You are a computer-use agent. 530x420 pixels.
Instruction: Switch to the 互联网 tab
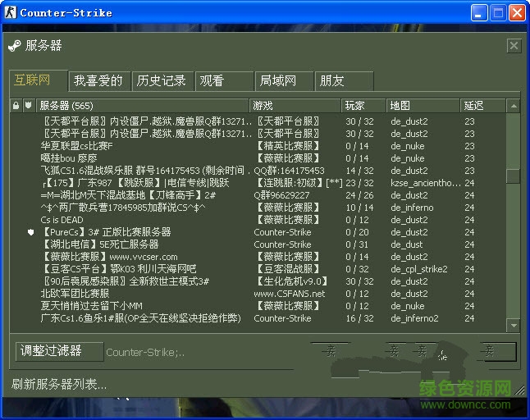click(39, 80)
